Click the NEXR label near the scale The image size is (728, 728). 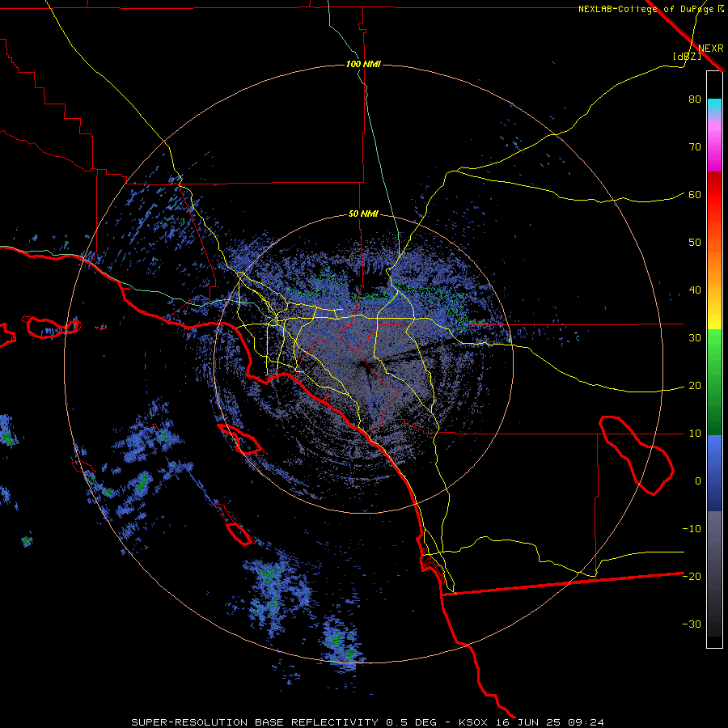710,49
